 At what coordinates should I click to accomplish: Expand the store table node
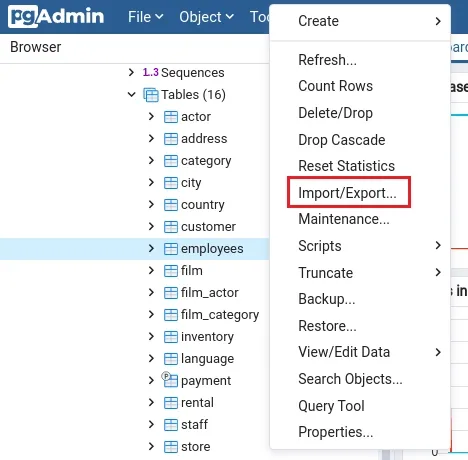pos(151,446)
